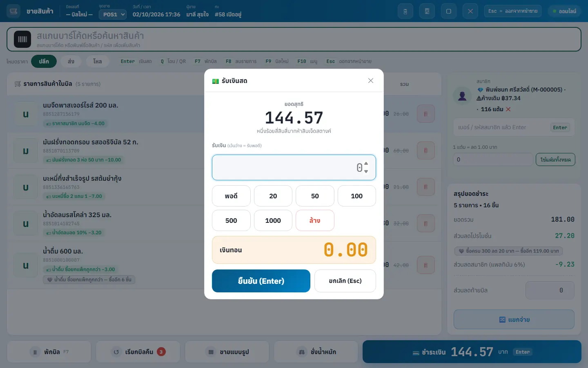The height and width of the screenshot is (368, 588).
Task: Delete น้ำดื่ม 600 มล. item with trash icon
Action: coord(426,265)
